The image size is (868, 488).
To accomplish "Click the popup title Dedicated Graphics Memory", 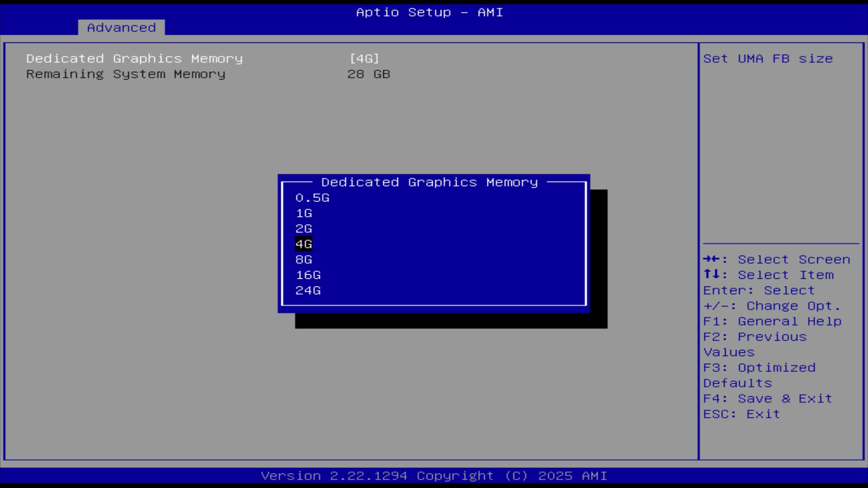I will point(429,182).
